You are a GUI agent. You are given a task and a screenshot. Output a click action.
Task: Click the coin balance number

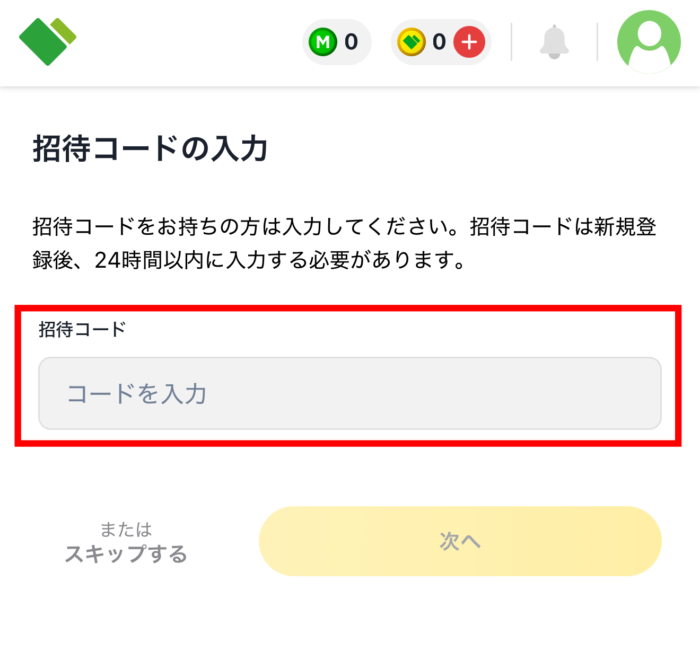(x=439, y=42)
